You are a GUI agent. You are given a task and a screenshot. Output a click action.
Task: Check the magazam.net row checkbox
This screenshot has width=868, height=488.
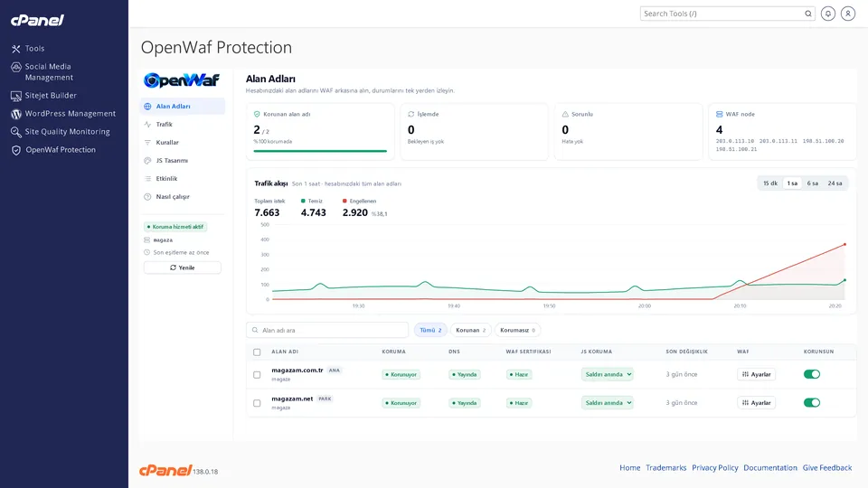[257, 403]
